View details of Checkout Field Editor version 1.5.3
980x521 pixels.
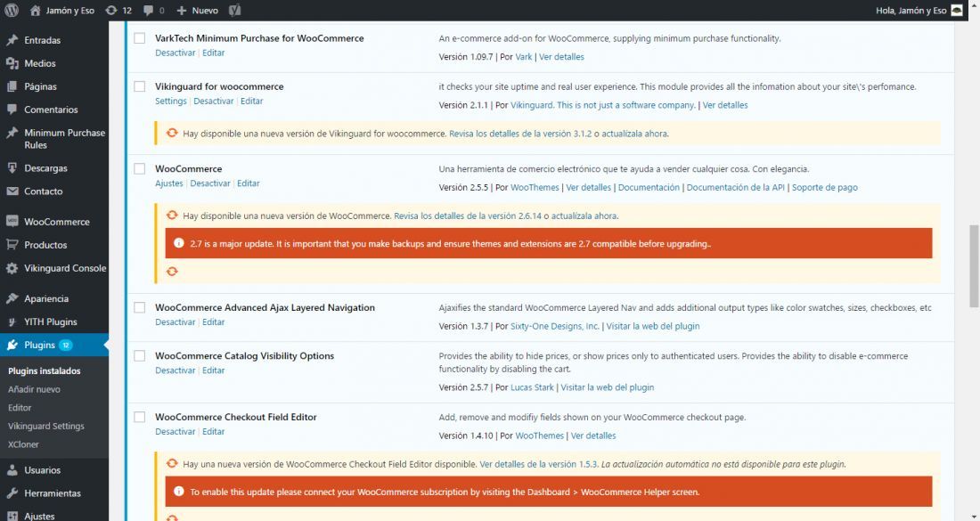coord(539,464)
